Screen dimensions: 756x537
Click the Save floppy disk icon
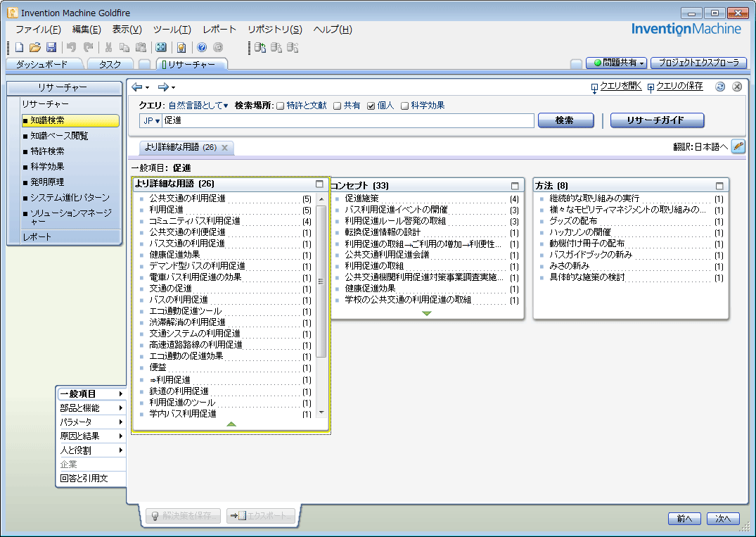pyautogui.click(x=51, y=46)
